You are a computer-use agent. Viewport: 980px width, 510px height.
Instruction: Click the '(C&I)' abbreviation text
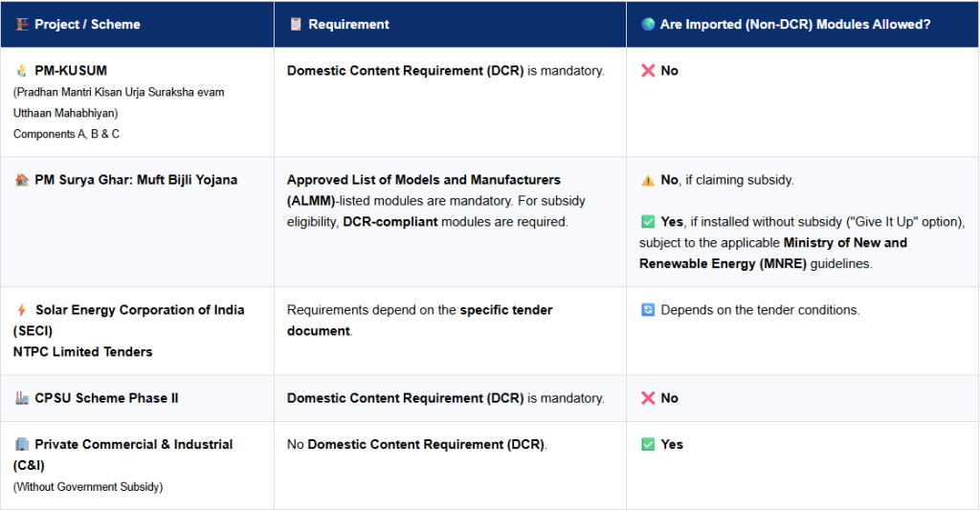29,466
